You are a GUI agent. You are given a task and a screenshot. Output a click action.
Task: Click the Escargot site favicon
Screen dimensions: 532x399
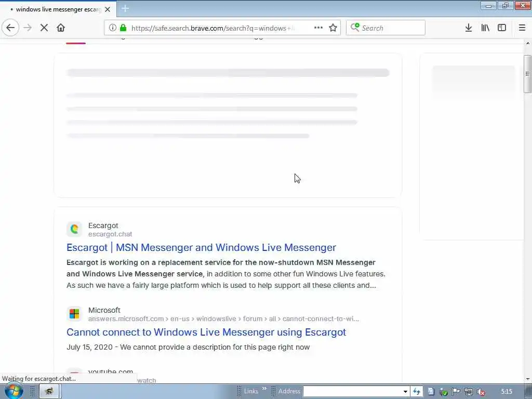(74, 229)
